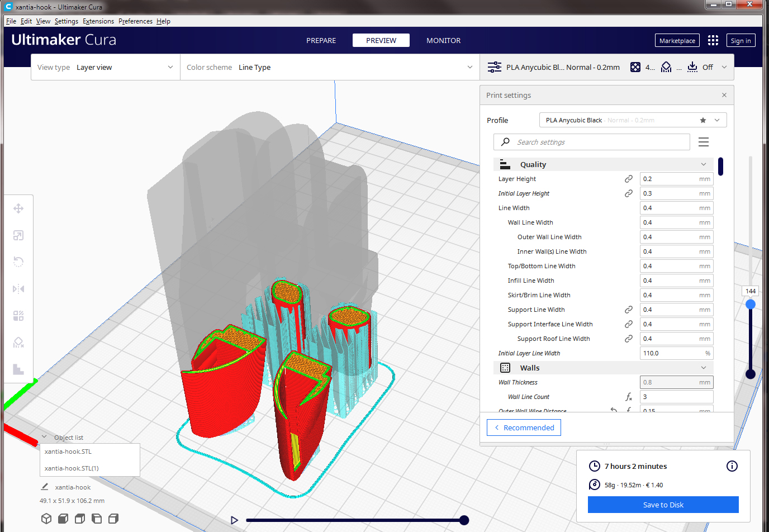Open the Help menu
The image size is (769, 532).
[163, 21]
